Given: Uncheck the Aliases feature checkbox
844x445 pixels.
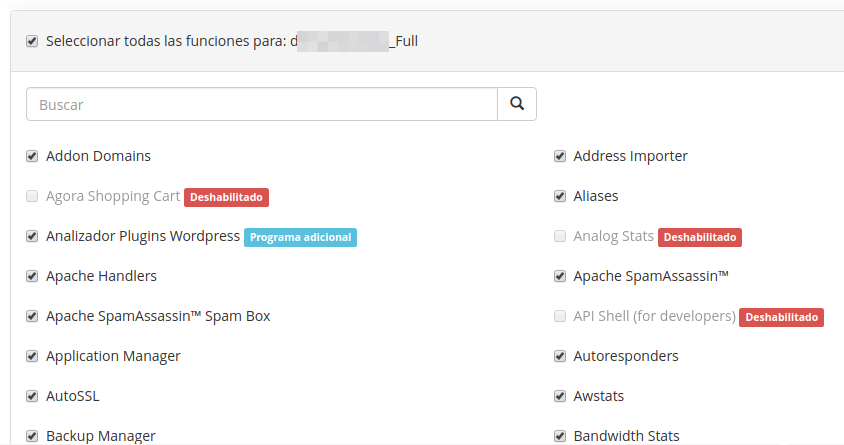Looking at the screenshot, I should point(560,196).
